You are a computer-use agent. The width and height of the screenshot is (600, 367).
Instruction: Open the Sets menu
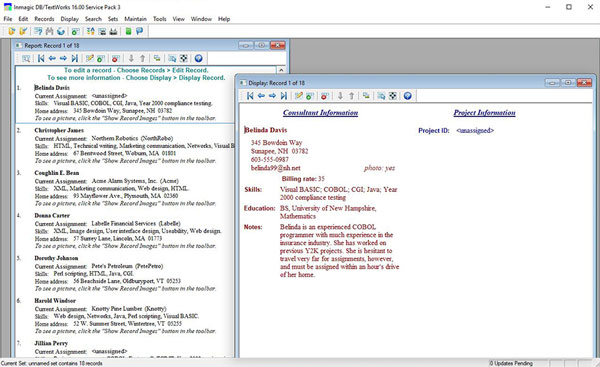pos(113,19)
